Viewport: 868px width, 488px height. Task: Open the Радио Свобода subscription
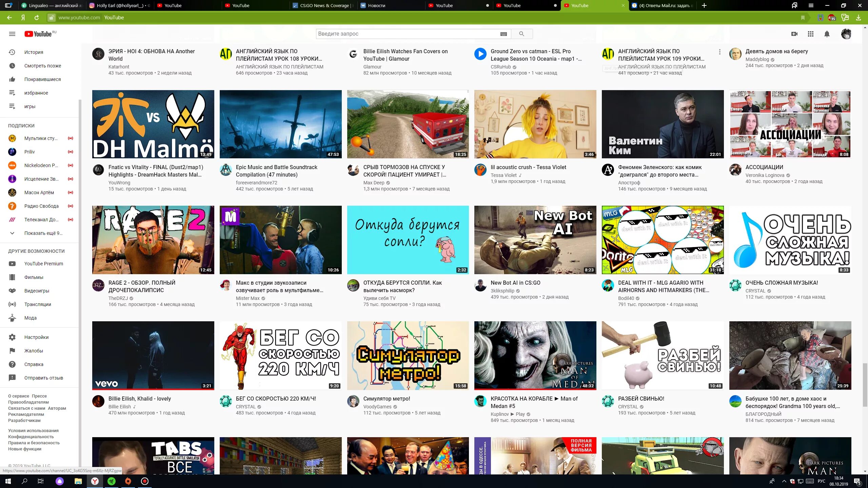(39, 206)
